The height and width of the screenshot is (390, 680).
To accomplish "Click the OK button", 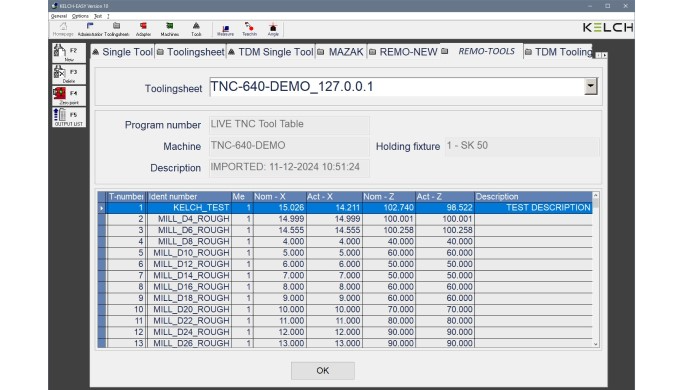I will tap(323, 370).
